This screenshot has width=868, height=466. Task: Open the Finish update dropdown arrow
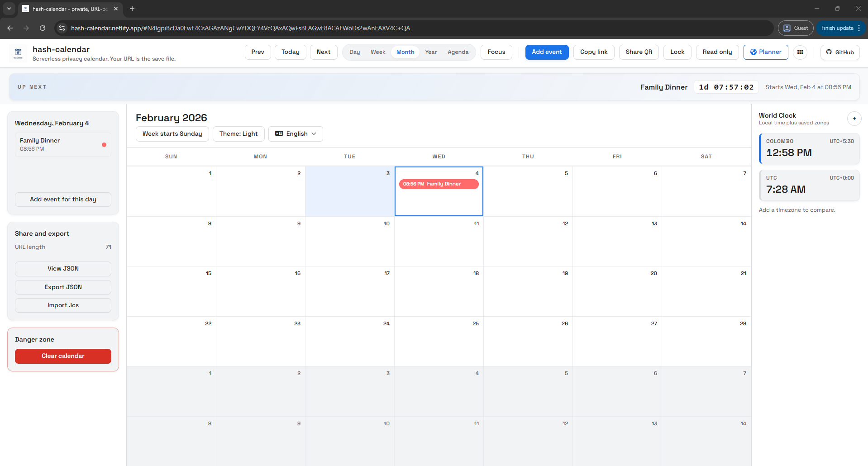click(x=858, y=28)
